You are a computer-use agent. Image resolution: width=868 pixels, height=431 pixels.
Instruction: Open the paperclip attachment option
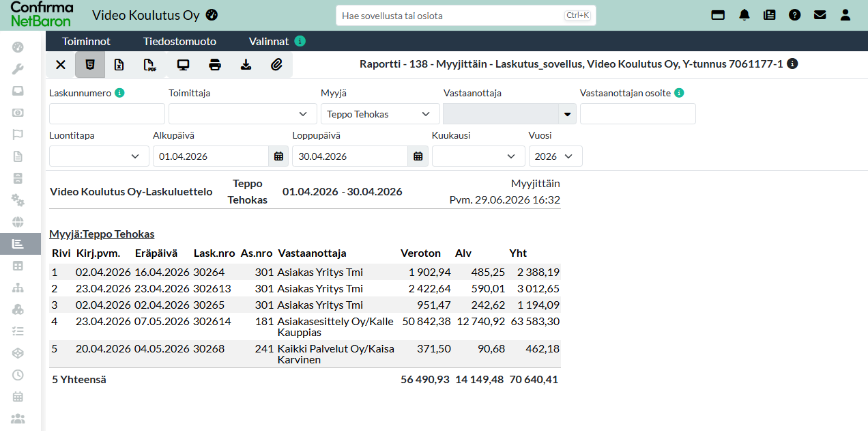[276, 65]
